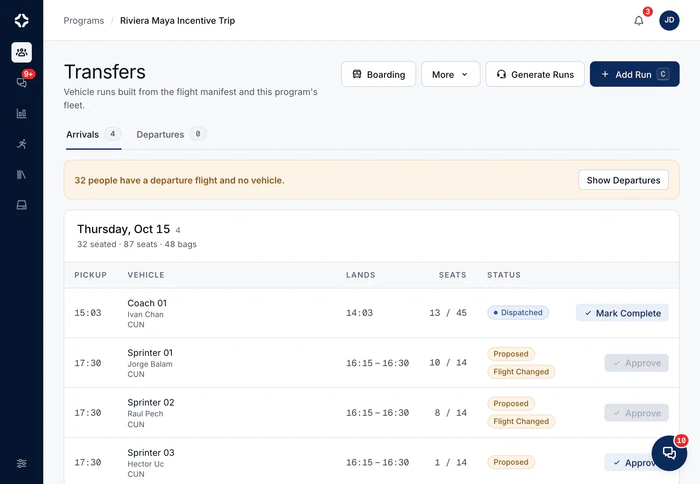The width and height of the screenshot is (700, 484).
Task: Open the people/attendees sidebar icon
Action: point(21,52)
